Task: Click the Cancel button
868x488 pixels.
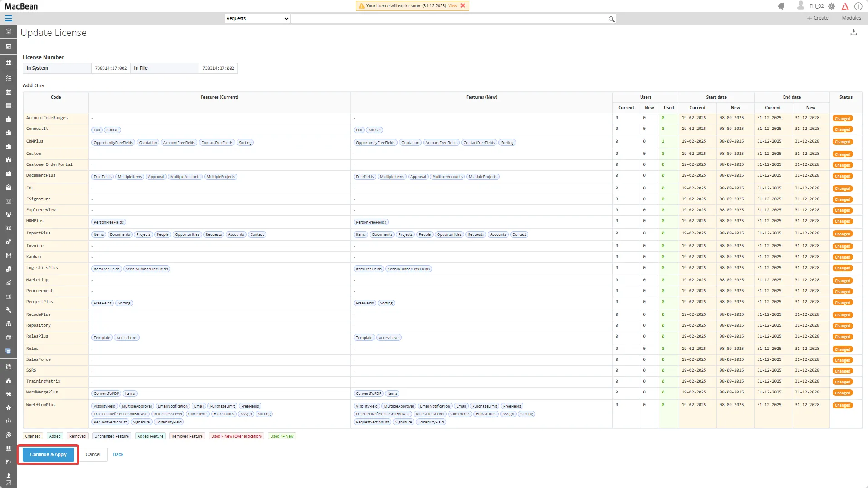Action: point(93,454)
